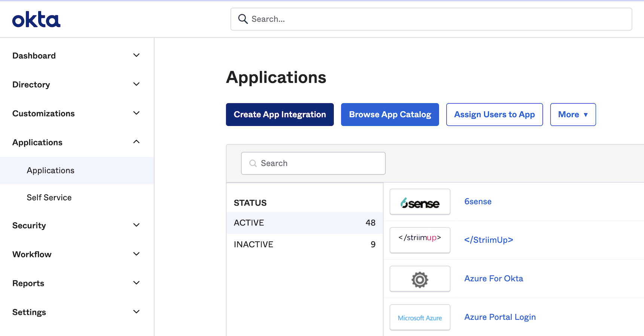Image resolution: width=644 pixels, height=336 pixels.
Task: Expand the Directory section
Action: pos(136,84)
